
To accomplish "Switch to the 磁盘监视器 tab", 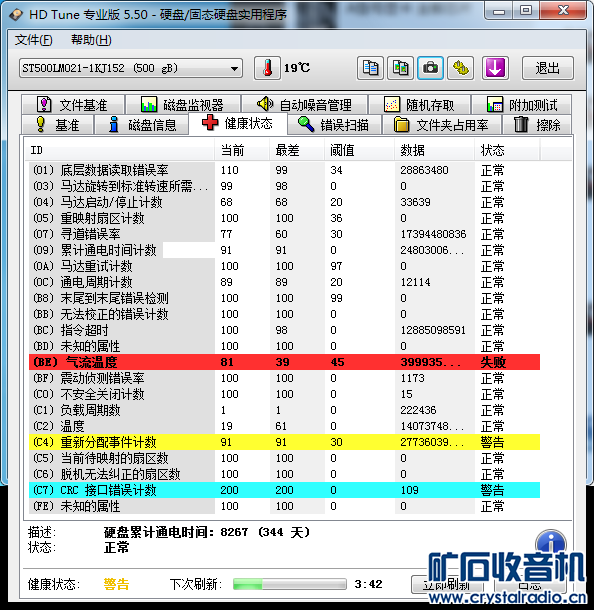I will coord(182,105).
